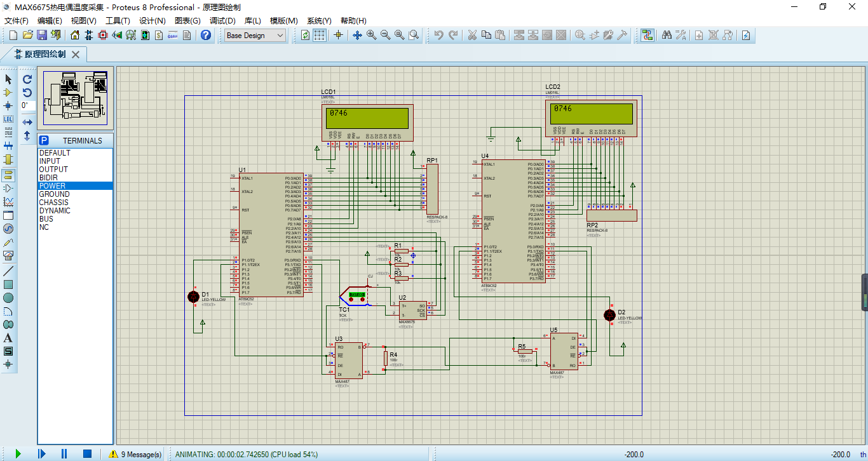Select INPUT terminal type

tap(75, 161)
